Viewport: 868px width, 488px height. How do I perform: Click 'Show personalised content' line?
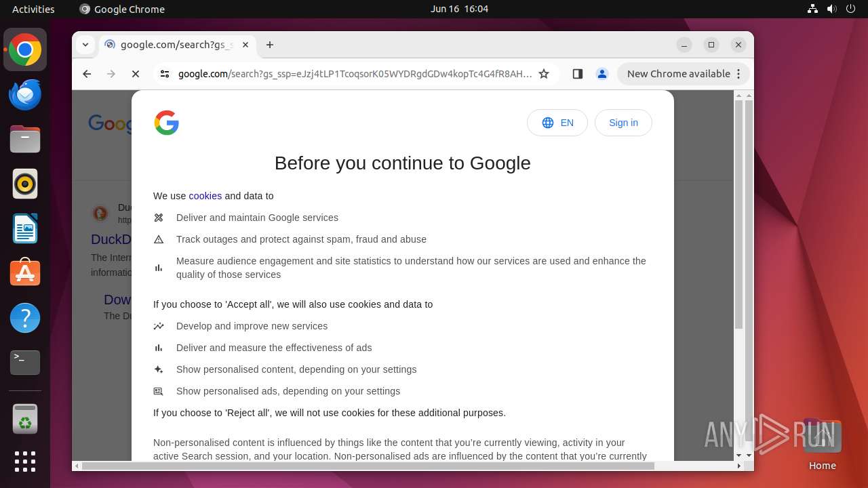point(296,369)
